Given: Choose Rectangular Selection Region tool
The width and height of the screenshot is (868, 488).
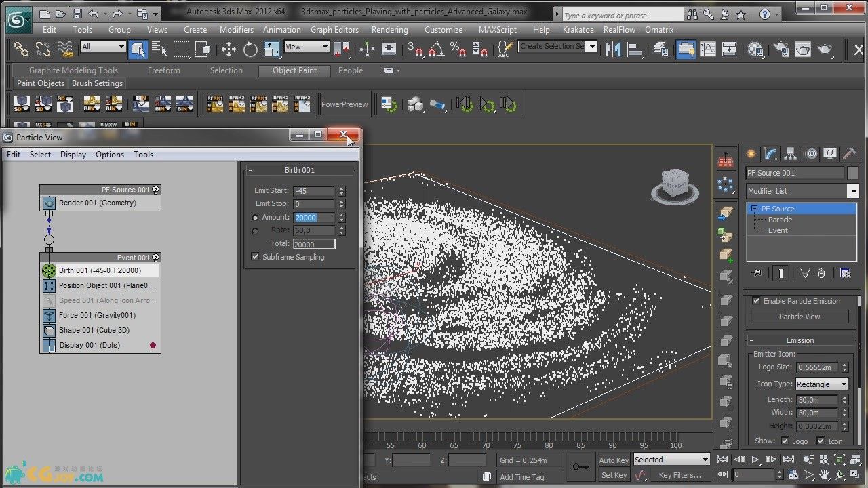Looking at the screenshot, I should pyautogui.click(x=181, y=49).
